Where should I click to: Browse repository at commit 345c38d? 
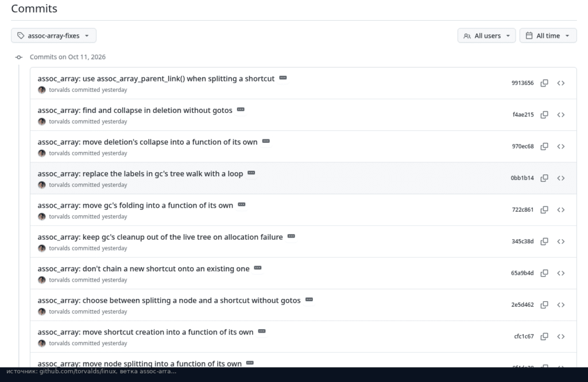tap(560, 241)
